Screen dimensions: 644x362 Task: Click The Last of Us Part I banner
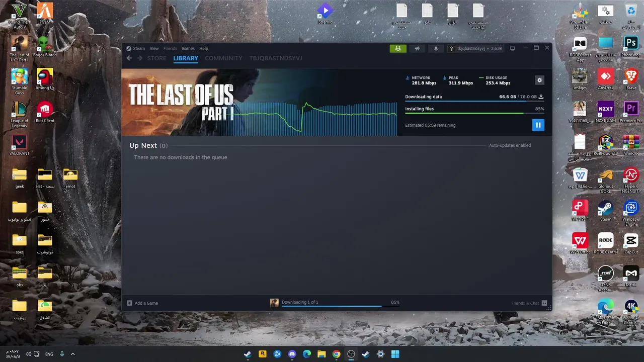[259, 102]
